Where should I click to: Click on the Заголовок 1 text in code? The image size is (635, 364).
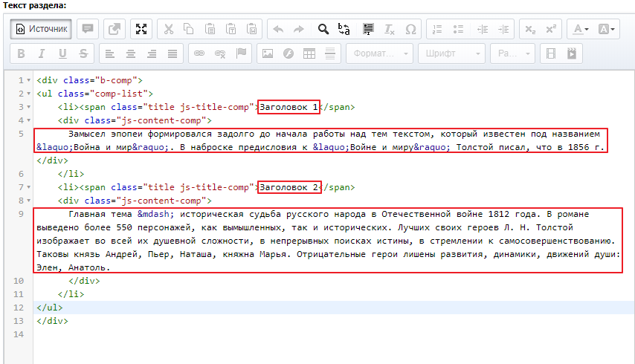(x=289, y=107)
